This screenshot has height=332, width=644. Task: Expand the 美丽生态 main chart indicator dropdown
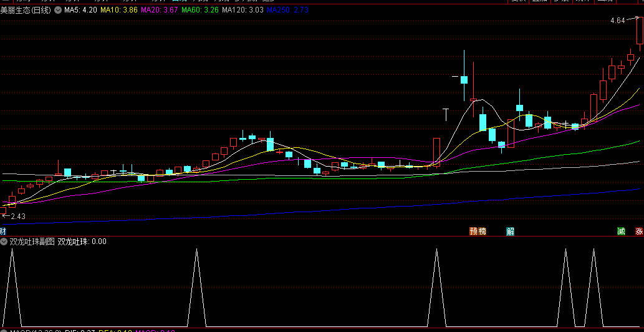click(58, 11)
